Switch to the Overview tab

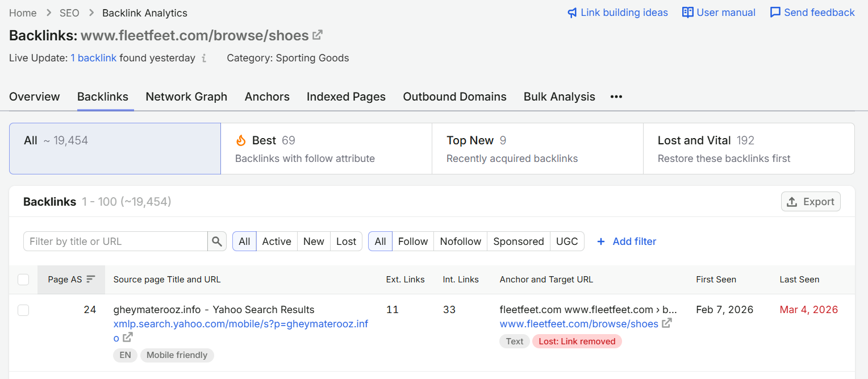35,97
